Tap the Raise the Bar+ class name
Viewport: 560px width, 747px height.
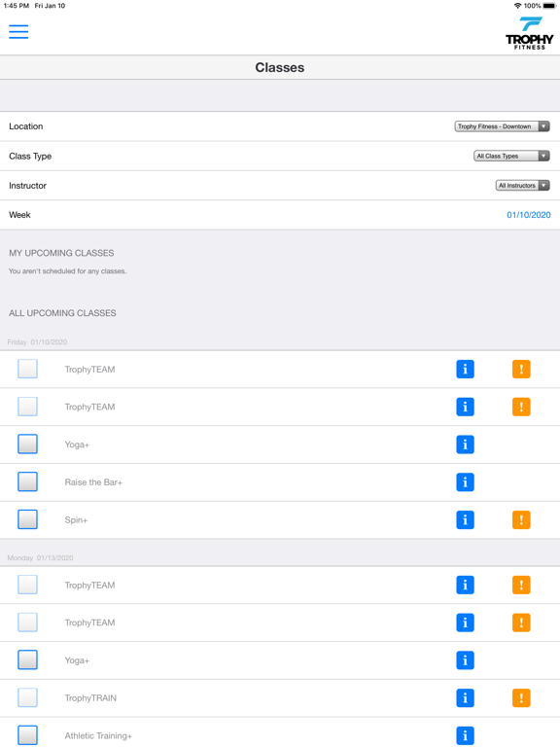pos(93,482)
